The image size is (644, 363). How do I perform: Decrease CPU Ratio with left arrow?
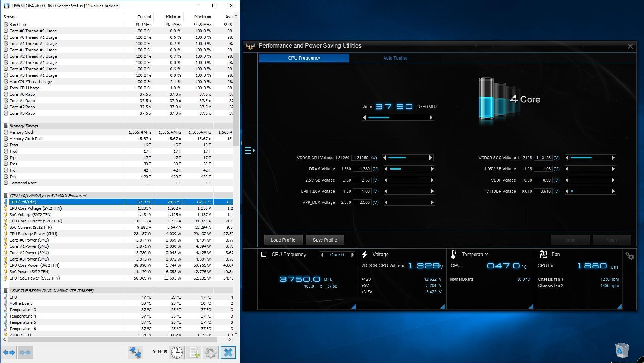coord(365,117)
